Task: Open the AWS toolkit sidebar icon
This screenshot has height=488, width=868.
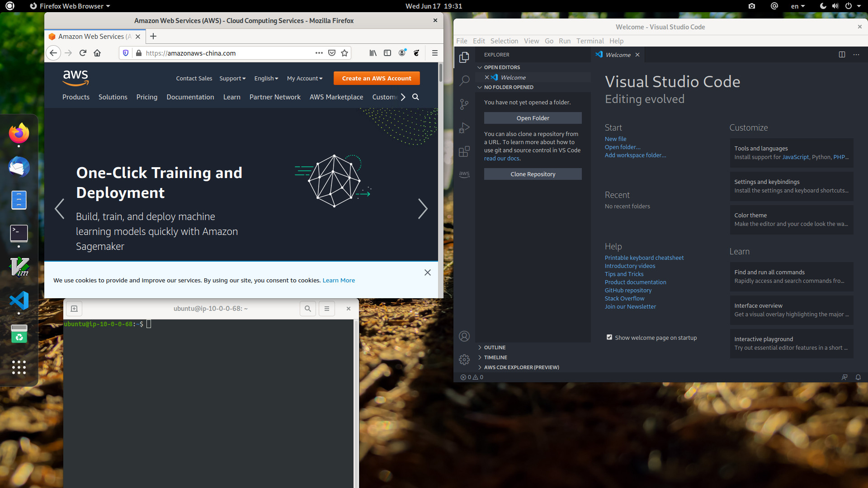Action: coord(464,174)
